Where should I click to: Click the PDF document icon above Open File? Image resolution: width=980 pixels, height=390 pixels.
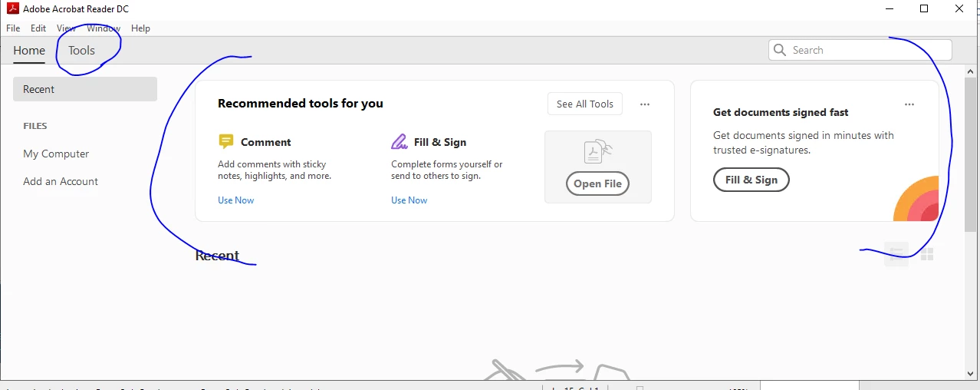coord(597,152)
